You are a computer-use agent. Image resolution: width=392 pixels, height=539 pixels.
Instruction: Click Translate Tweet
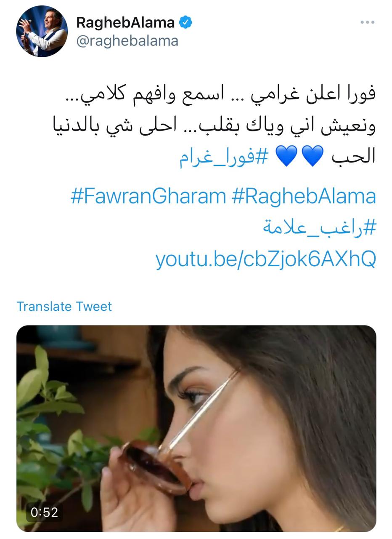point(64,306)
